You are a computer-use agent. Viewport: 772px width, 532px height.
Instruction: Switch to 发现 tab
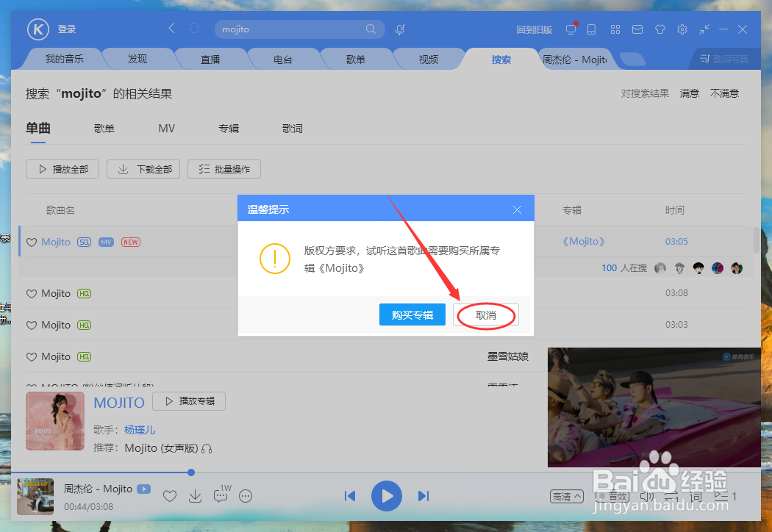(137, 59)
